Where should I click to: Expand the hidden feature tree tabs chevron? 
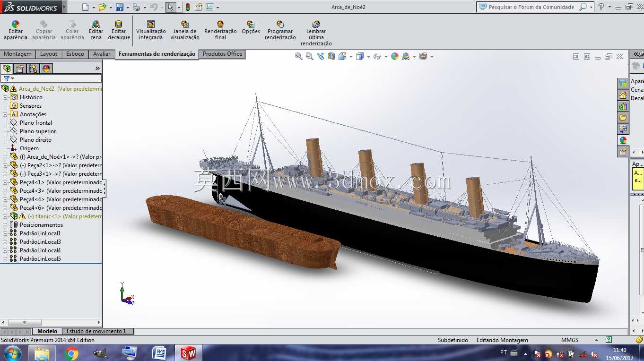(97, 69)
